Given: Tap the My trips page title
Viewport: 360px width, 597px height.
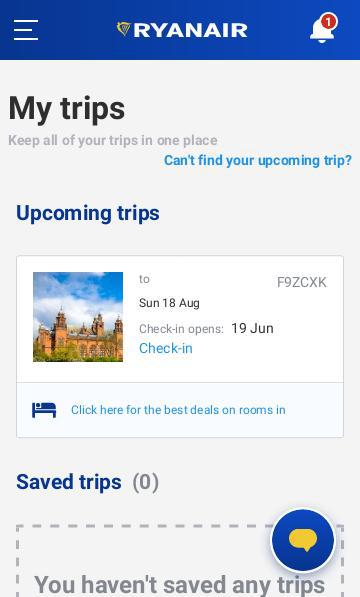Looking at the screenshot, I should [x=67, y=109].
